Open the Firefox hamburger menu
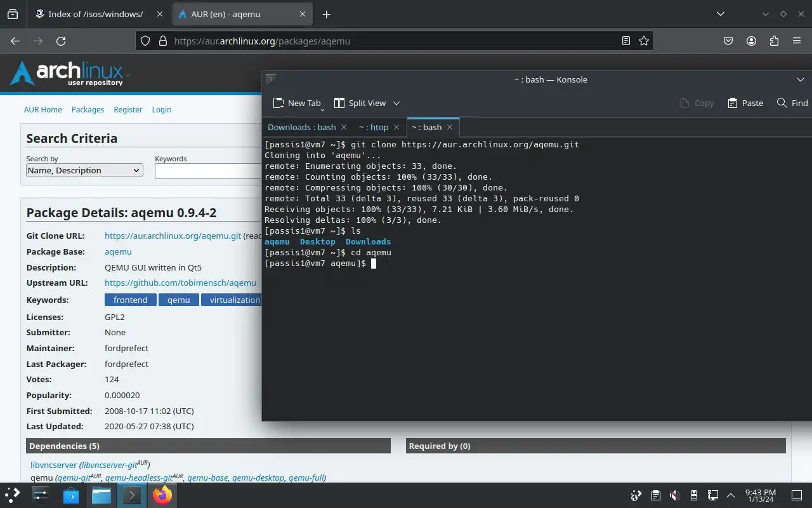 (797, 41)
